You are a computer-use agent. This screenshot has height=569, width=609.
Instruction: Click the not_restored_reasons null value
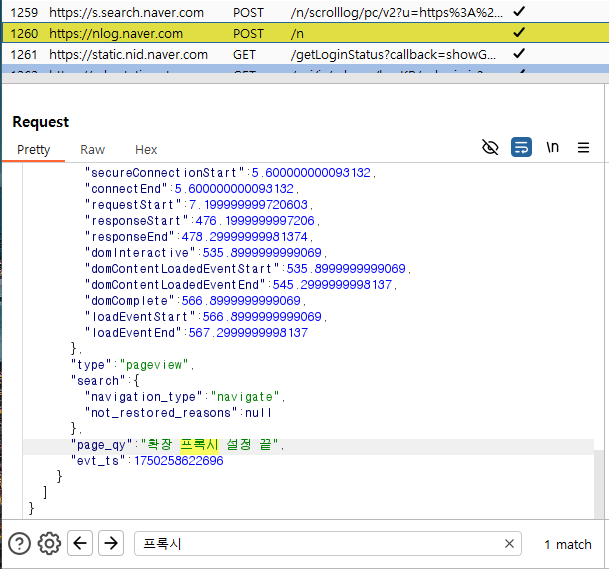[x=258, y=413]
